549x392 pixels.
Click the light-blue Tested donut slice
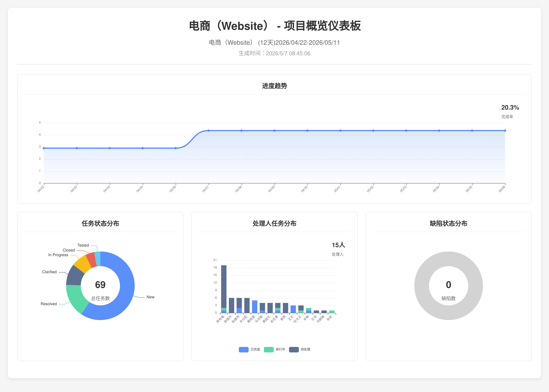(x=97, y=259)
